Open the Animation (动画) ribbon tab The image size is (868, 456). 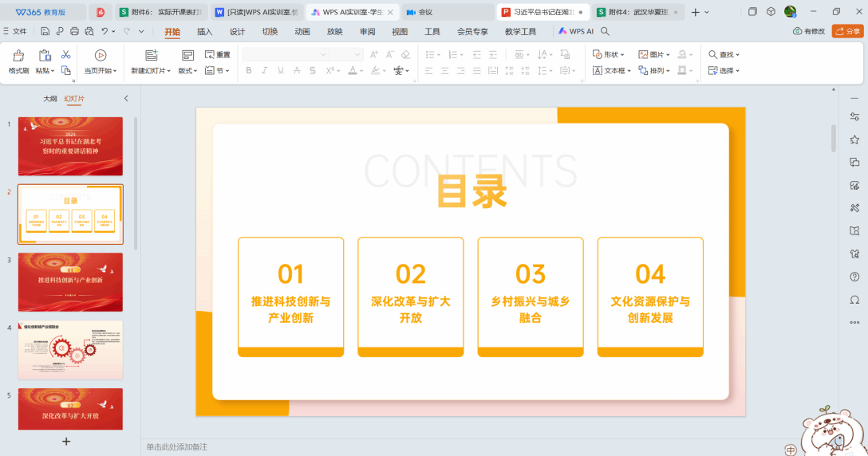302,31
